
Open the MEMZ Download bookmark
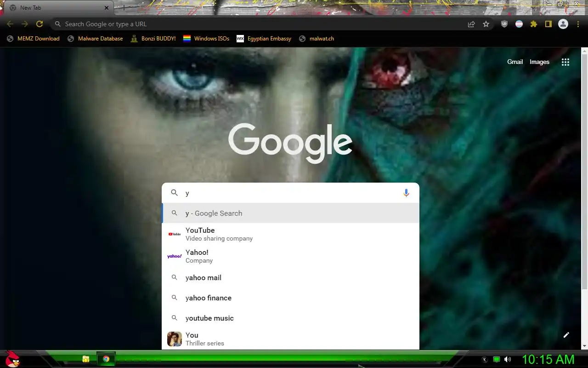tap(33, 39)
